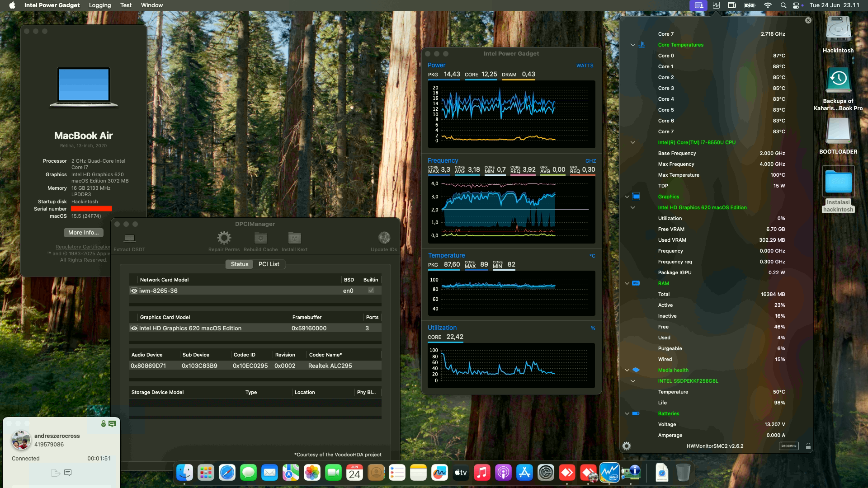Click the More Info button

tap(83, 232)
